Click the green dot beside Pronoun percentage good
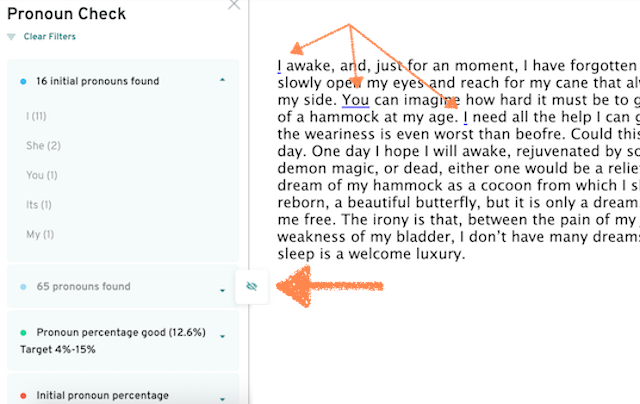Screen dimensions: 640x404 [x=23, y=333]
